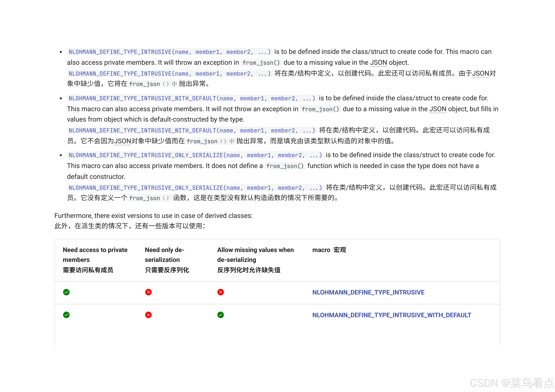Image resolution: width=555 pixels, height=392 pixels.
Task: Click red cross icon in WITH_DEFAULT row
Action: pos(148,315)
